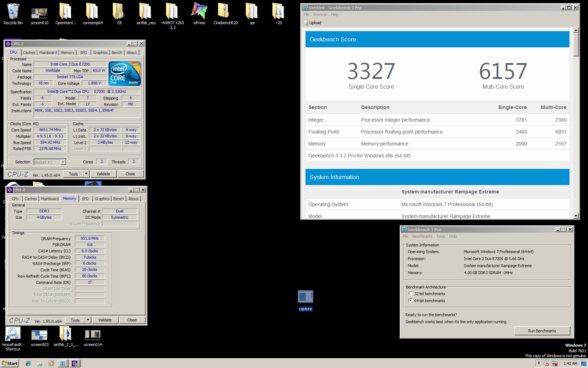Click Close button in the bottom CPU-Z window

pyautogui.click(x=132, y=320)
